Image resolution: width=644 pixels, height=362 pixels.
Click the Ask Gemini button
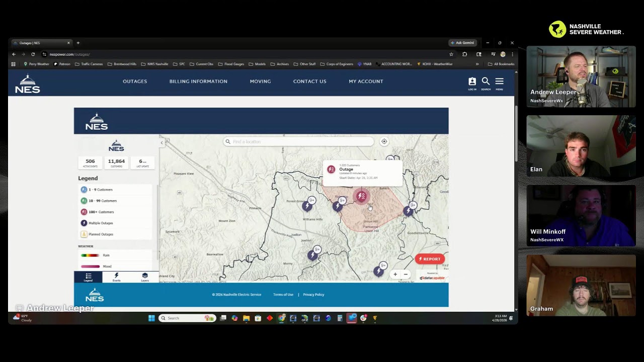click(462, 43)
